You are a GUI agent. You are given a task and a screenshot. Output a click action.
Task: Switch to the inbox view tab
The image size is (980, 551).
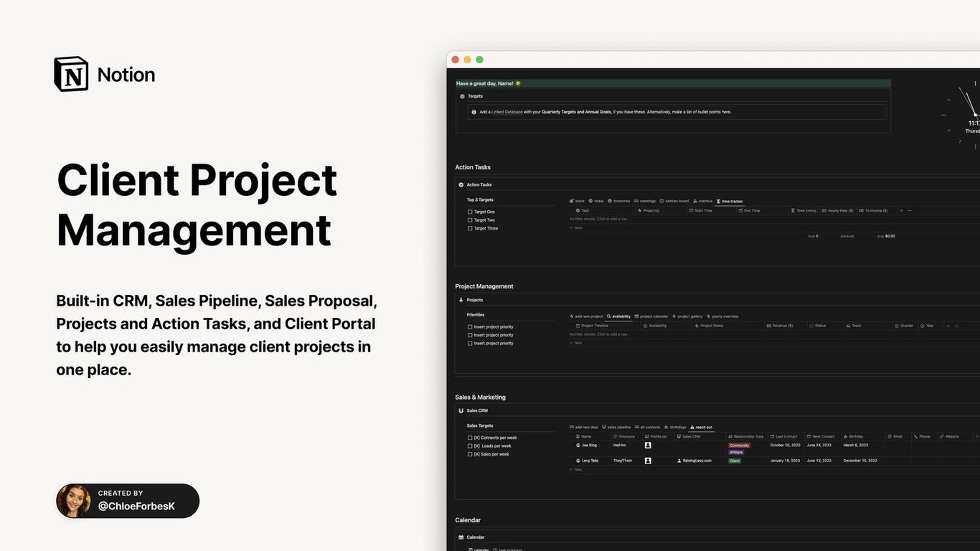tap(577, 201)
